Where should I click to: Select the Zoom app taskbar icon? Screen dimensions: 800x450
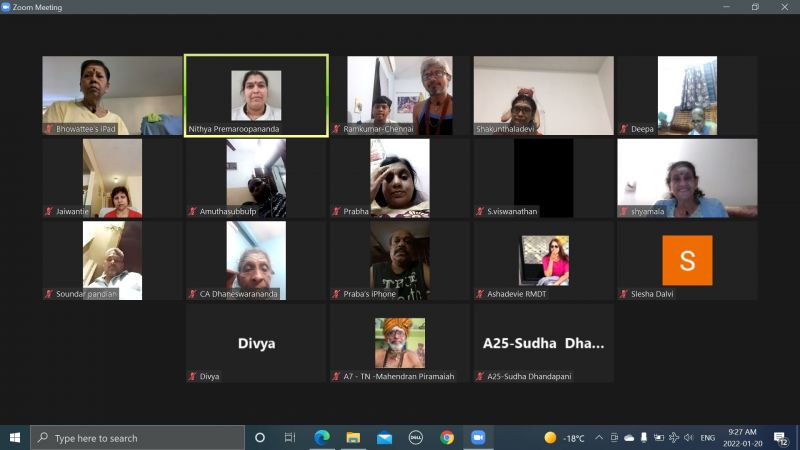pyautogui.click(x=478, y=438)
